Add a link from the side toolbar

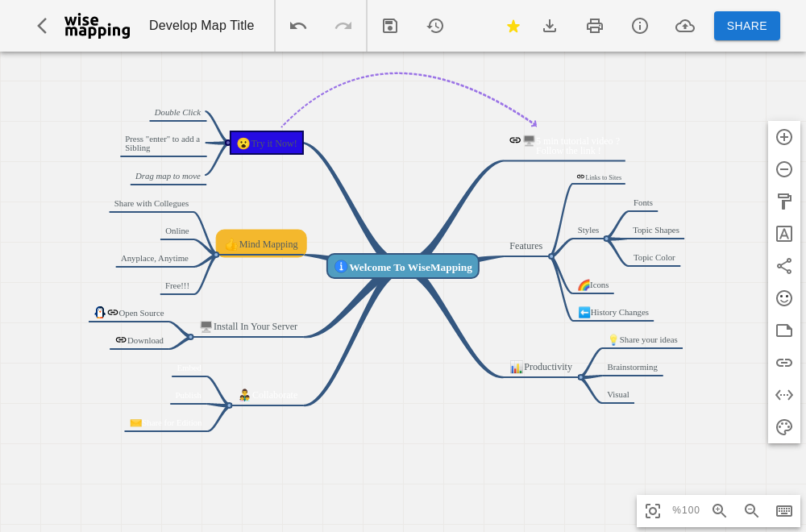pyautogui.click(x=784, y=363)
